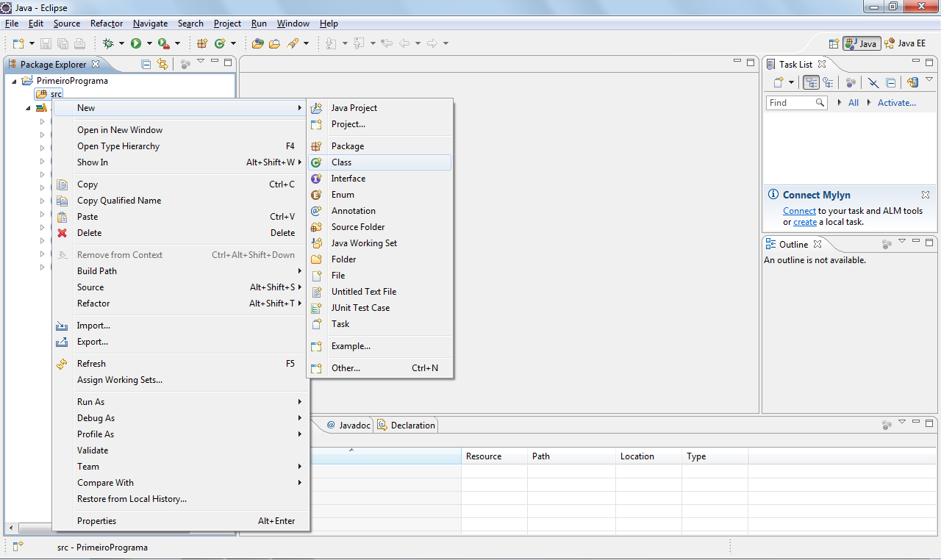The image size is (941, 560).
Task: Click the All working set link
Action: click(x=854, y=103)
